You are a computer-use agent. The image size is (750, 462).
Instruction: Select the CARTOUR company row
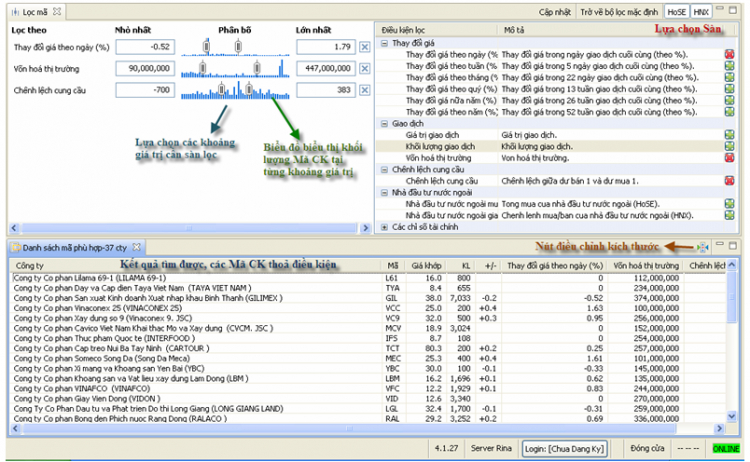click(x=368, y=348)
